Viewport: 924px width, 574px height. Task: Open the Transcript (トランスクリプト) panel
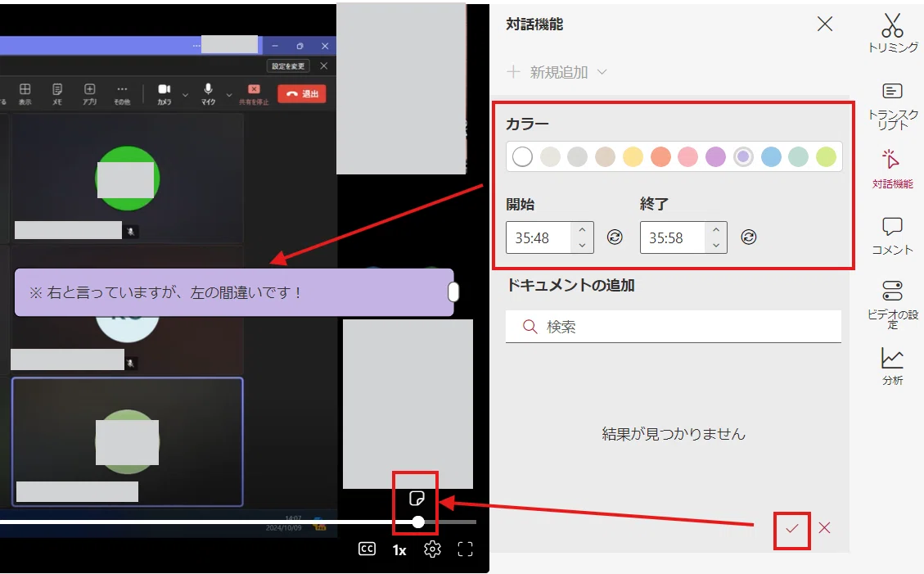[x=892, y=106]
